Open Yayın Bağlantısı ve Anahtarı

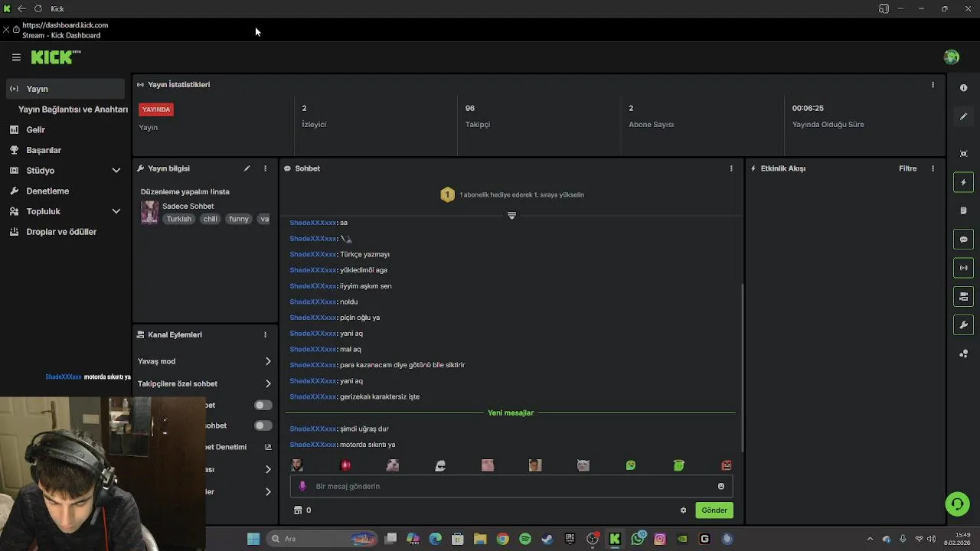click(x=73, y=109)
